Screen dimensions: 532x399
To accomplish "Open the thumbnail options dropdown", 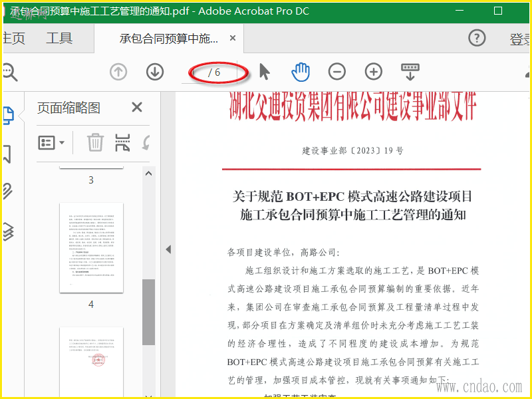I will point(51,143).
